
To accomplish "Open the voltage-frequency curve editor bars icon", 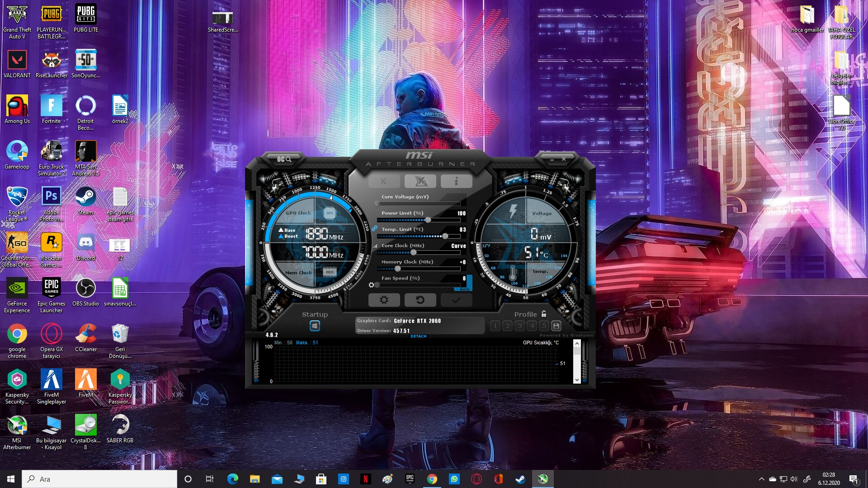I will [x=375, y=246].
